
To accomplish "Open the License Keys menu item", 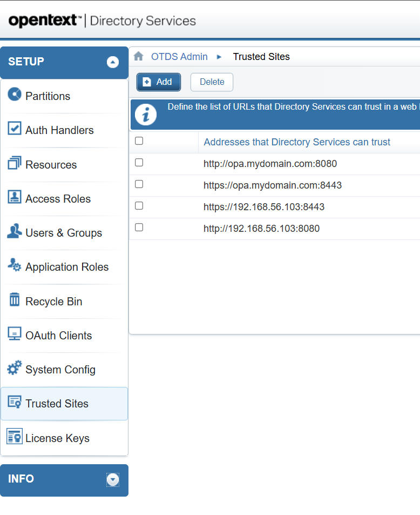I will point(57,438).
